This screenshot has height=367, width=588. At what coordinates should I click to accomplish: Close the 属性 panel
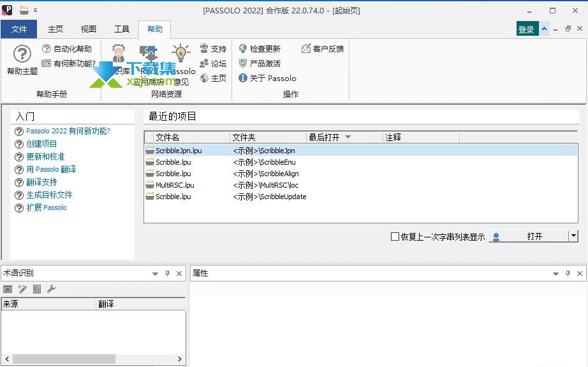coord(580,274)
